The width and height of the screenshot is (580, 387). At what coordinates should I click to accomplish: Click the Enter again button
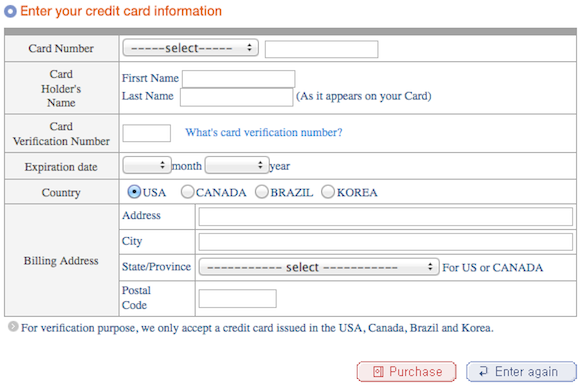point(521,371)
